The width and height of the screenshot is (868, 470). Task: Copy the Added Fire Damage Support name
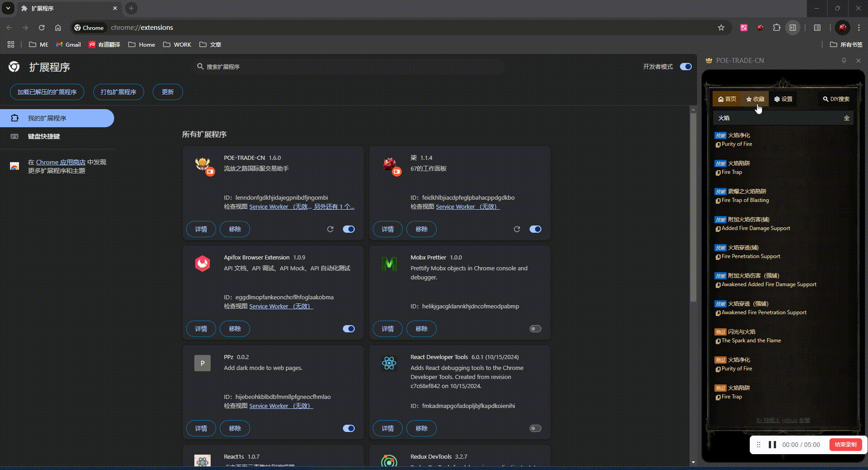(718, 229)
